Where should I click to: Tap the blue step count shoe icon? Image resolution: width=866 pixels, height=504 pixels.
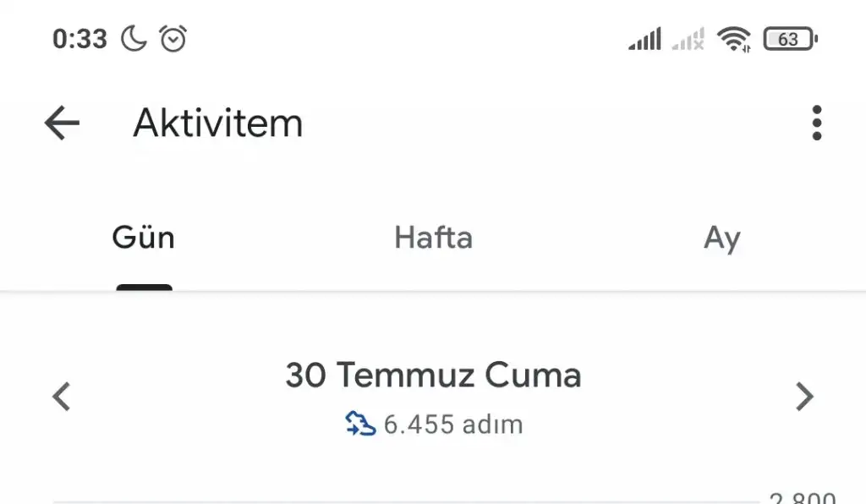point(360,423)
